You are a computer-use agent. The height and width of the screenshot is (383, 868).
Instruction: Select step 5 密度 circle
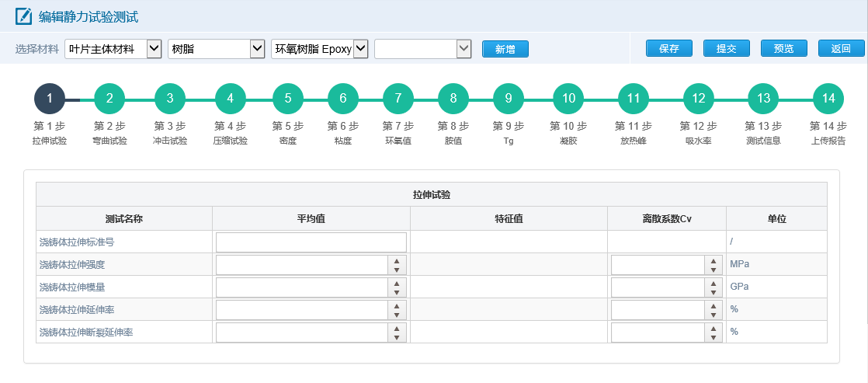tap(288, 99)
